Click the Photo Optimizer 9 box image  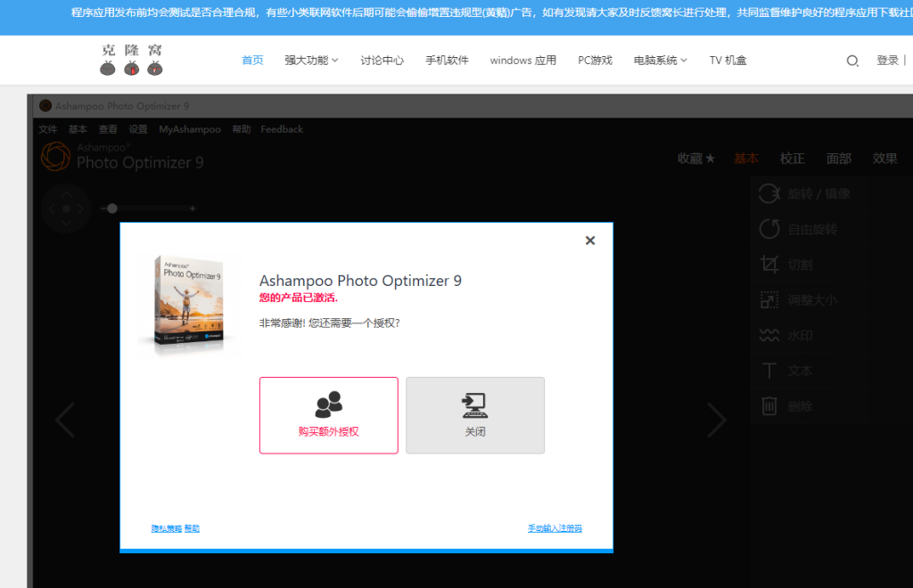point(187,303)
